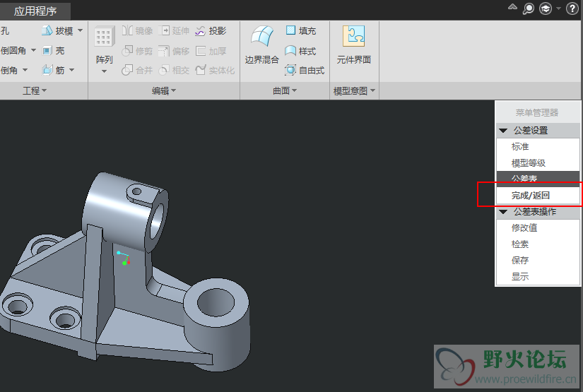Select the 筋 rib tool icon
This screenshot has width=583, height=392.
(x=47, y=70)
